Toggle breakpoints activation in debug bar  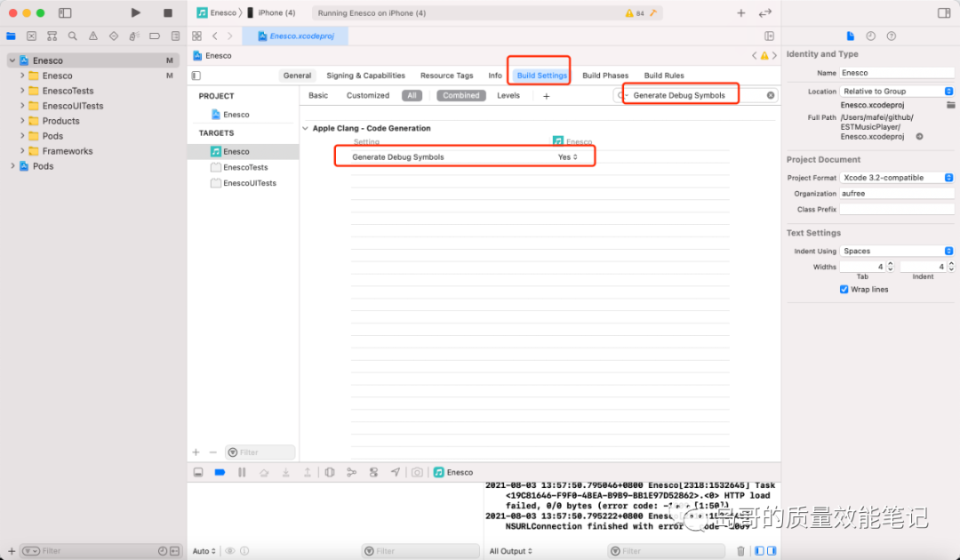tap(220, 473)
